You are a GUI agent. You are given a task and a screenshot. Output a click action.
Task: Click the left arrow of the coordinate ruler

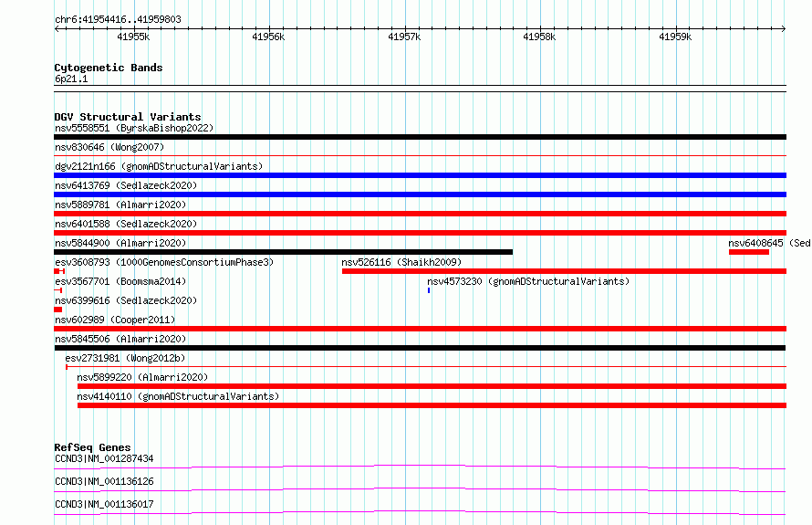click(x=57, y=29)
